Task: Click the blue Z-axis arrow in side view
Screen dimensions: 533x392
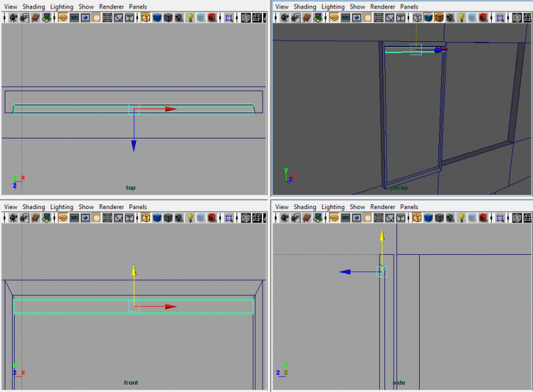Action: [344, 272]
